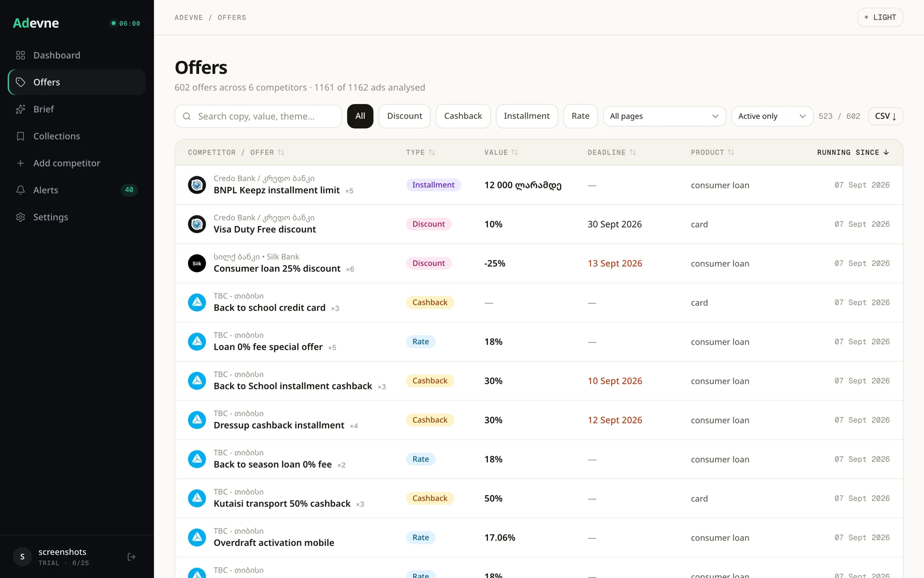Click the 06:00 timer indicator
Image resolution: width=924 pixels, height=578 pixels.
click(x=126, y=23)
